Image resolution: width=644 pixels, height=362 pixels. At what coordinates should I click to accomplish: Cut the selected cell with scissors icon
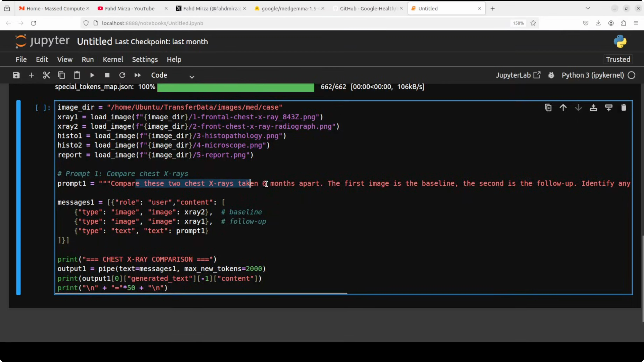[x=47, y=75]
